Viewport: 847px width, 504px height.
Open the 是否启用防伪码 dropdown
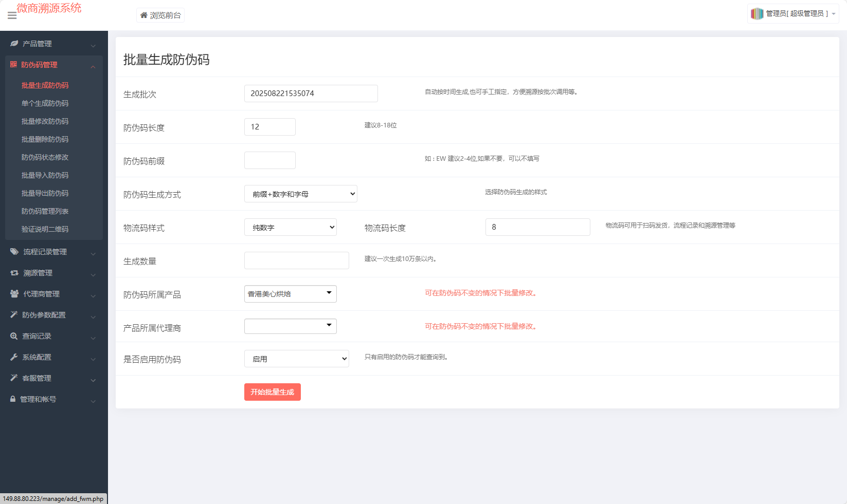click(296, 359)
